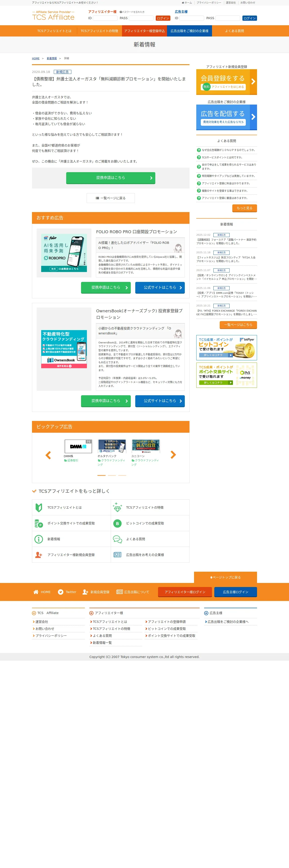Open the FOLIO ROBO PRO ad thumbnail
The height and width of the screenshot is (868, 289).
[64, 253]
